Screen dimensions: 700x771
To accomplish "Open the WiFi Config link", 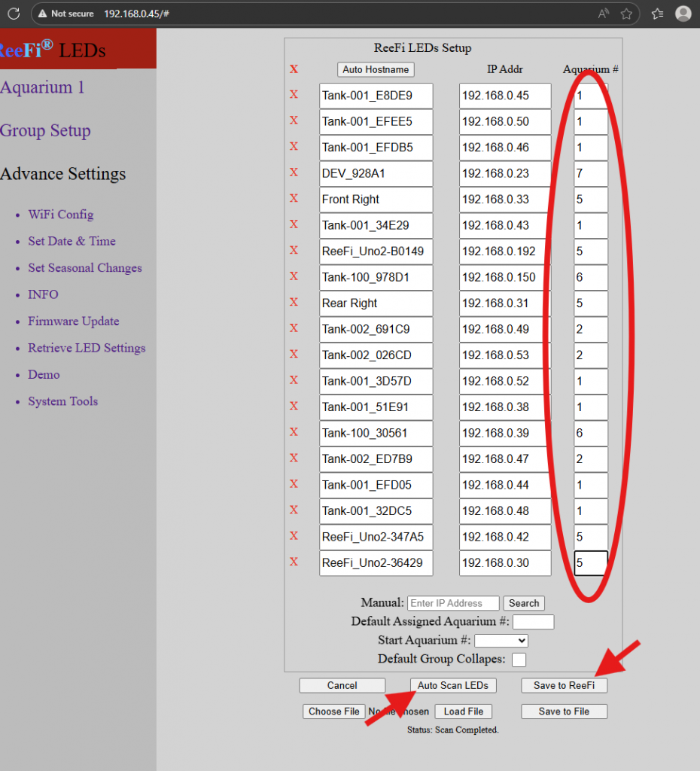I will [61, 215].
